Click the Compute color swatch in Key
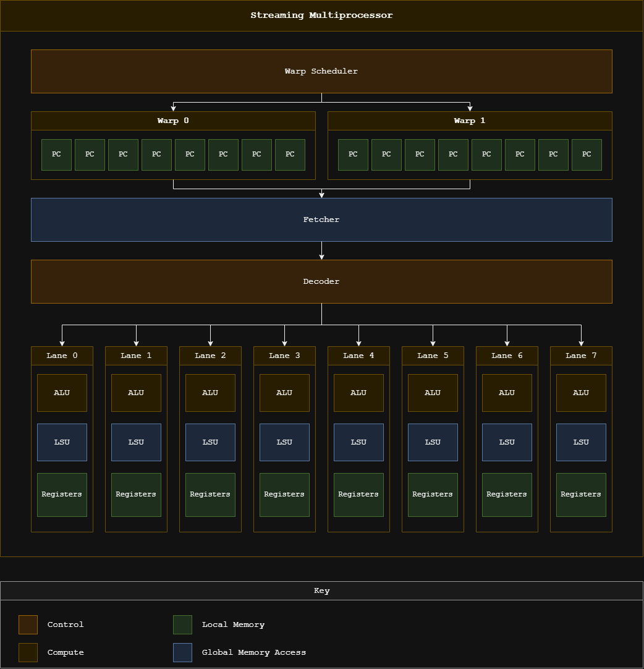This screenshot has width=644, height=669. click(x=28, y=652)
